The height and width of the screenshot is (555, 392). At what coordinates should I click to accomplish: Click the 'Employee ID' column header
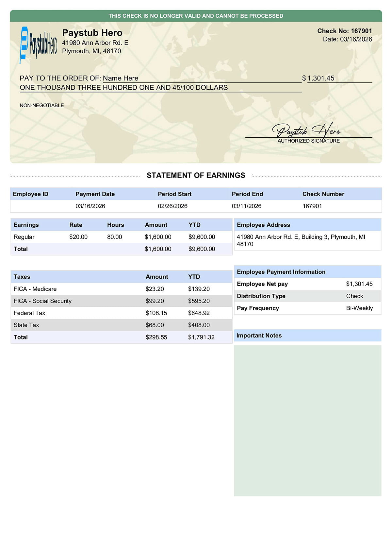[31, 194]
